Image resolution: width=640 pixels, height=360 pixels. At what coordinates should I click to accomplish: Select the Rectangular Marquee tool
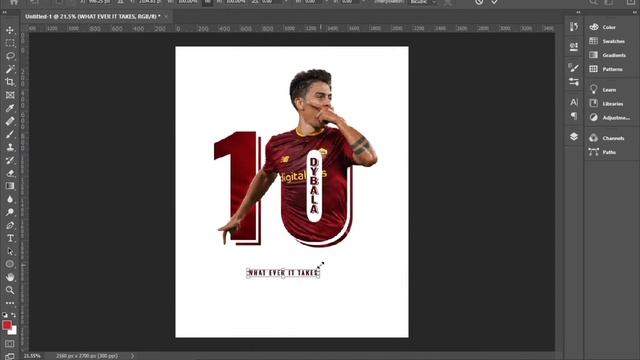[x=10, y=43]
